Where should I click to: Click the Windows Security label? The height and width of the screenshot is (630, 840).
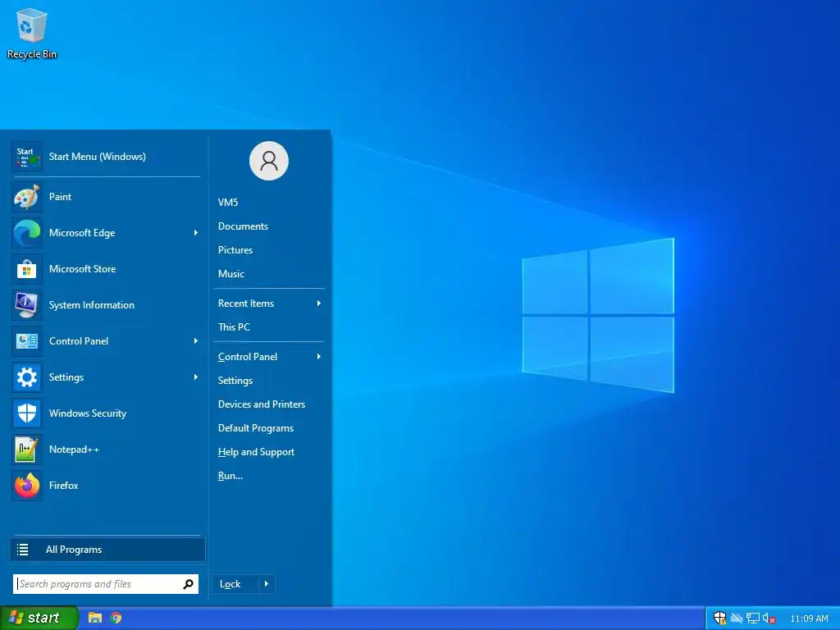click(88, 413)
